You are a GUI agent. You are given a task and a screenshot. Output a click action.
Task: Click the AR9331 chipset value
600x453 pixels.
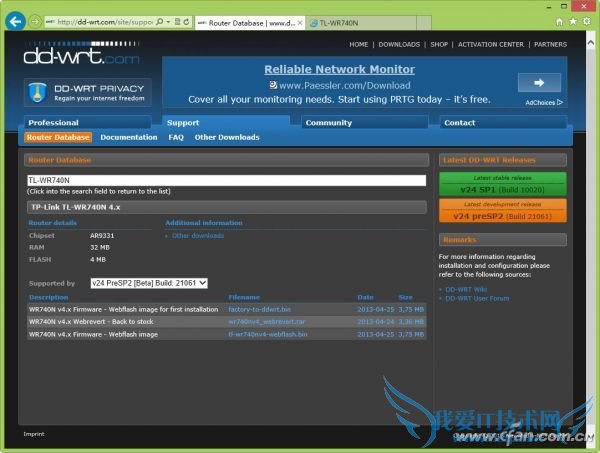[x=102, y=236]
